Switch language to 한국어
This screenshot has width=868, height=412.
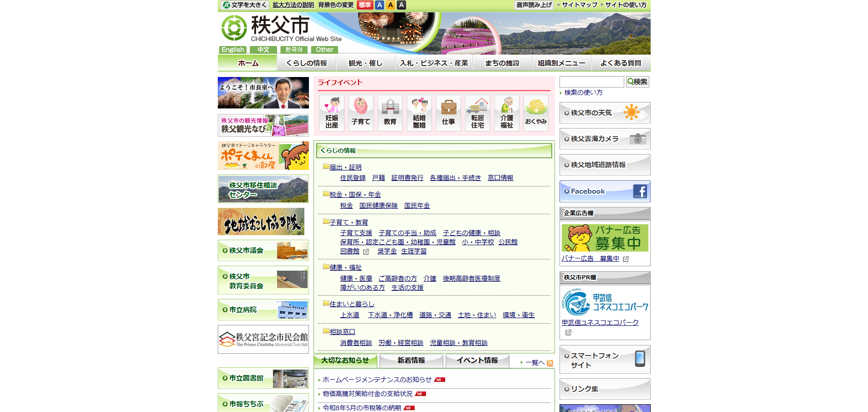(x=294, y=50)
